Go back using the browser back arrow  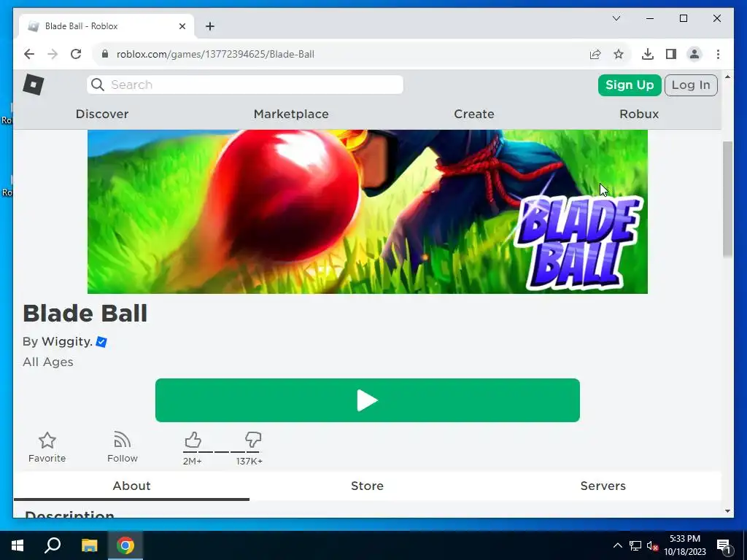pyautogui.click(x=29, y=54)
